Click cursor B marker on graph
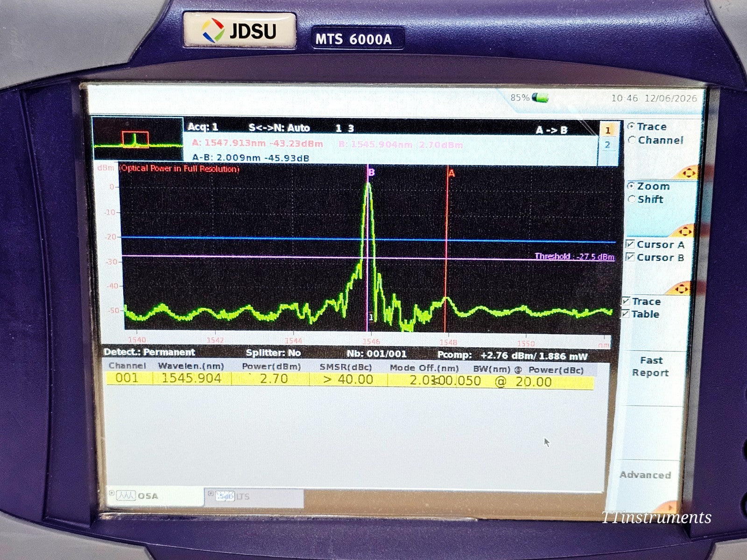The width and height of the screenshot is (747, 560). [x=372, y=173]
